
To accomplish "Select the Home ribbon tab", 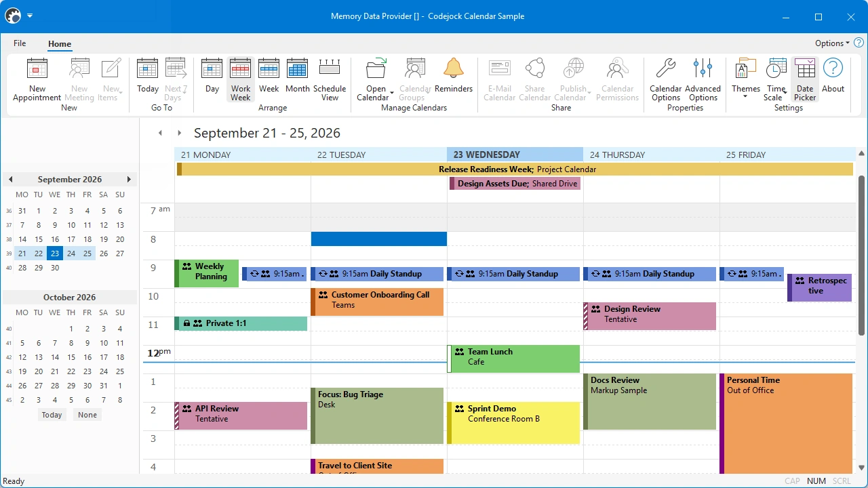I will click(60, 44).
